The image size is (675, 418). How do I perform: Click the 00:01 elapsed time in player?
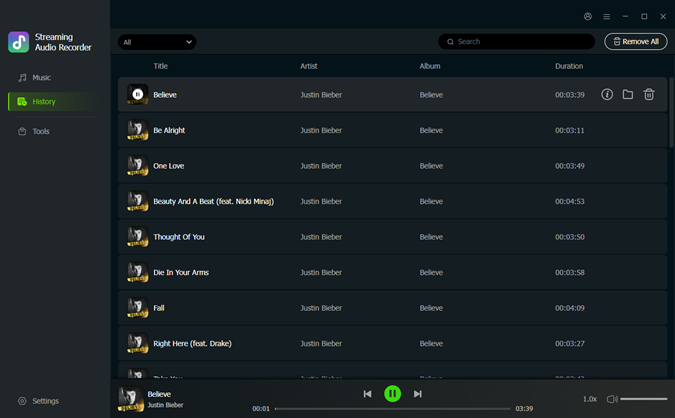(x=261, y=409)
